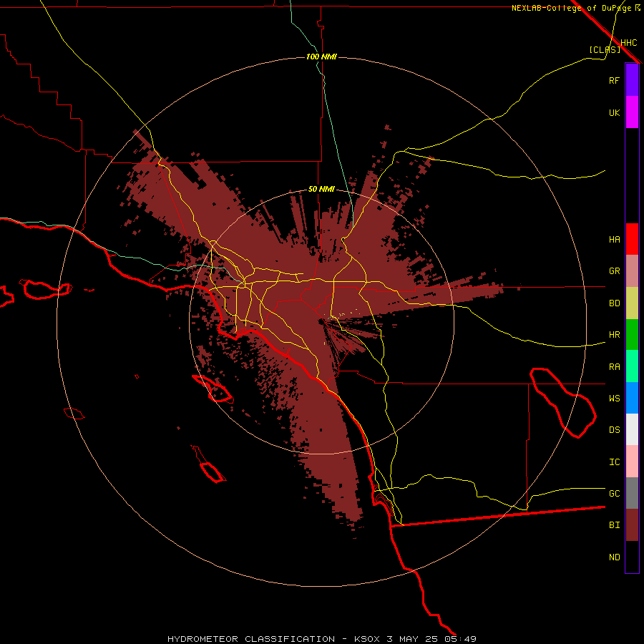
Task: Click the WS blue legend swatch
Action: [632, 398]
